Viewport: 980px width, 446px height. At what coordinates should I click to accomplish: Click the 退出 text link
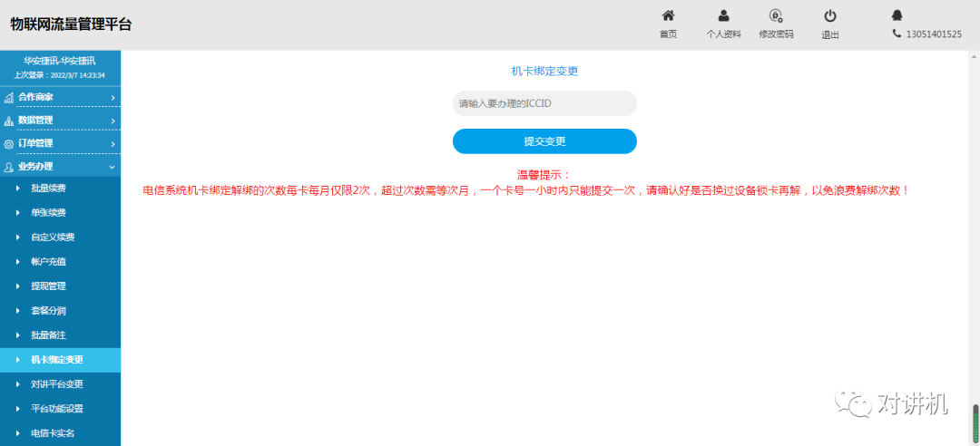pos(830,35)
